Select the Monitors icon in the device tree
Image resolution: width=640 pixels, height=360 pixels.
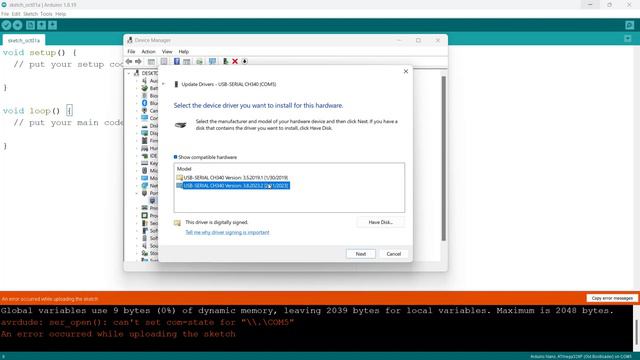pyautogui.click(x=144, y=178)
